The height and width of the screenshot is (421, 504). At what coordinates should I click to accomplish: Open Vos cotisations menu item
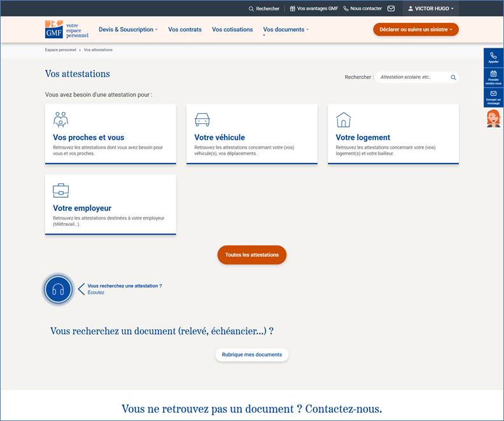pos(232,29)
